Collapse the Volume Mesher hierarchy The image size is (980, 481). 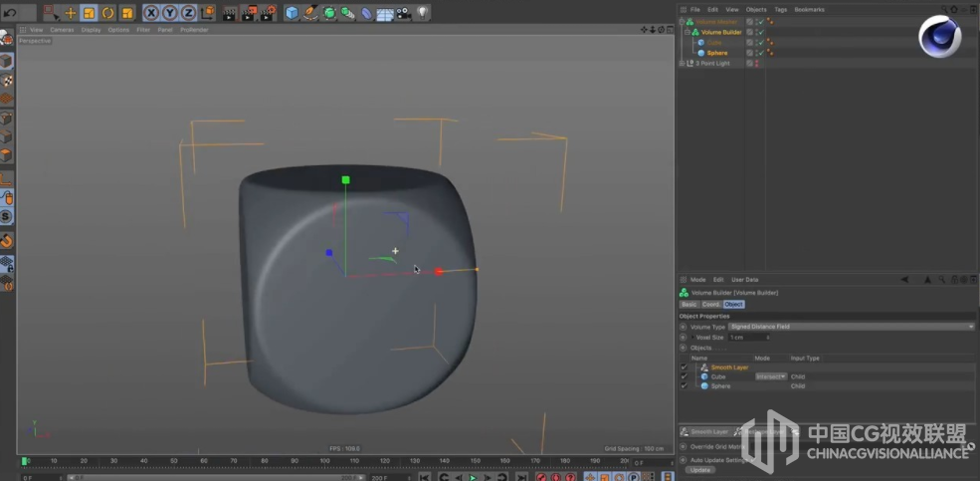pyautogui.click(x=682, y=22)
